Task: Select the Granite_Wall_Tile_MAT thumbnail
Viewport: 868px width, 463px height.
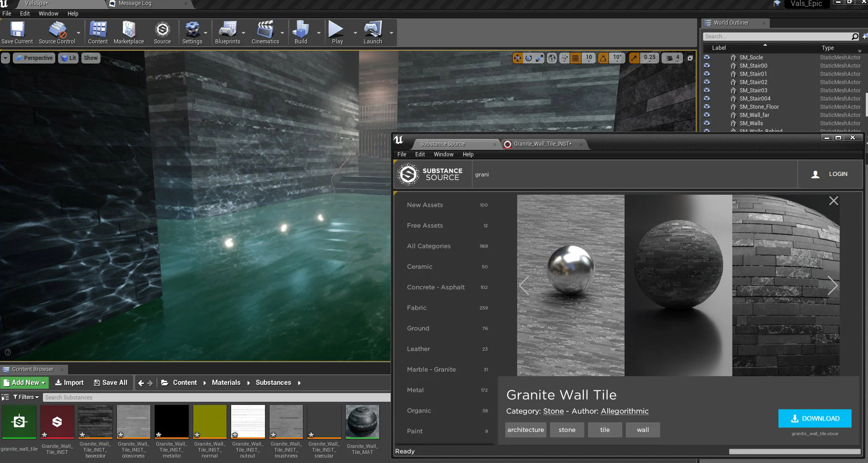Action: 362,422
